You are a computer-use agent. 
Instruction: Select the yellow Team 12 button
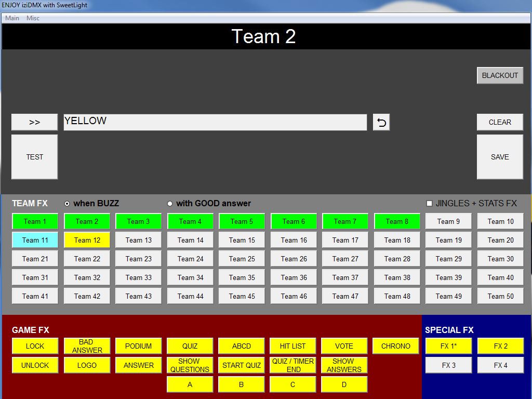(x=87, y=240)
